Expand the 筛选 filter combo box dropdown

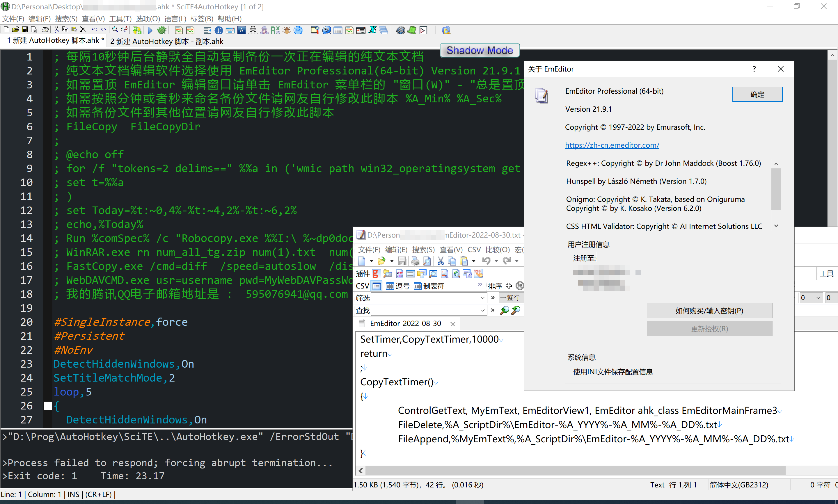[482, 298]
